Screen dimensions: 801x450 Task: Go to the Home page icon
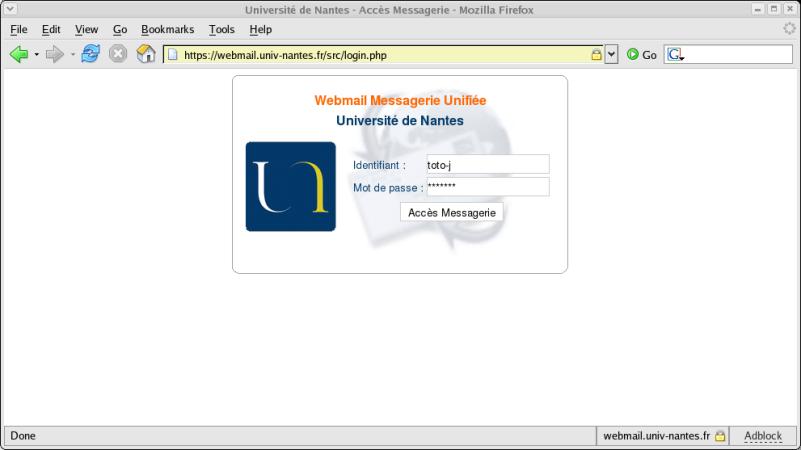pyautogui.click(x=146, y=54)
